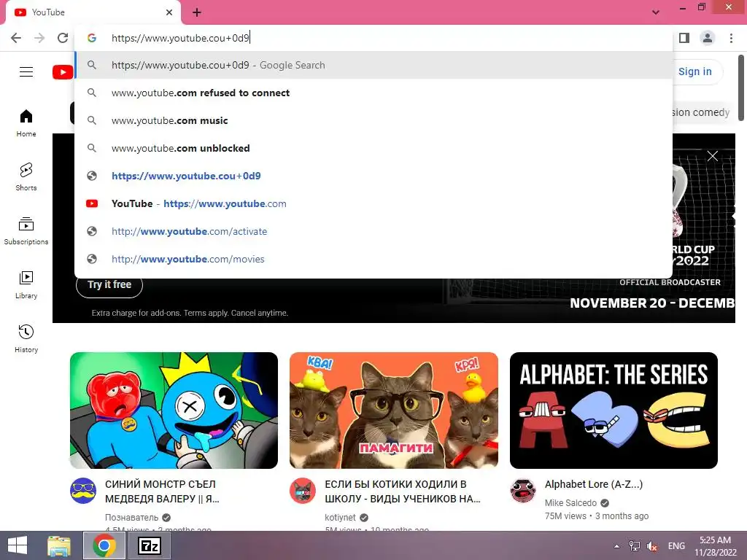Open History in YouTube sidebar
Image resolution: width=747 pixels, height=560 pixels.
tap(26, 338)
